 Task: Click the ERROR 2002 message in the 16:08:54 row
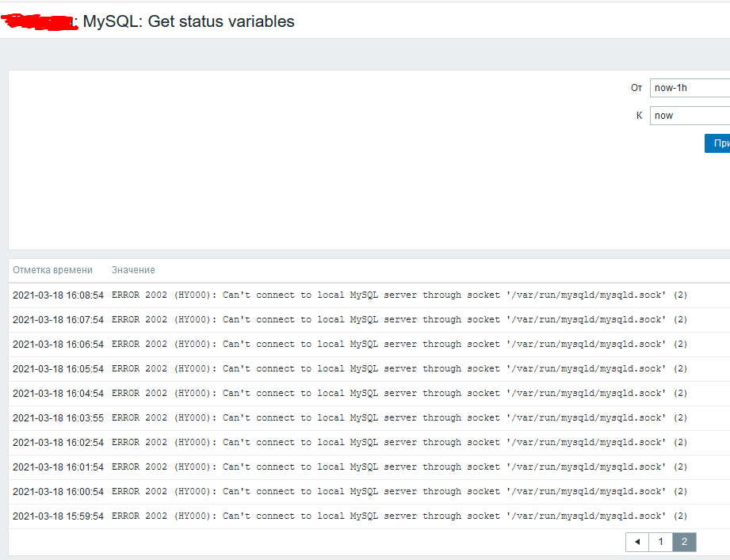(399, 295)
